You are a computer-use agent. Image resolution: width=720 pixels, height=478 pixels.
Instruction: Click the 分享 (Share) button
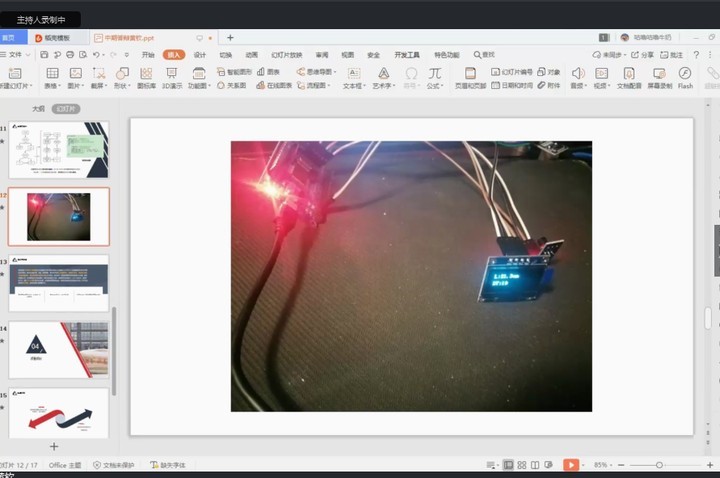[x=643, y=55]
